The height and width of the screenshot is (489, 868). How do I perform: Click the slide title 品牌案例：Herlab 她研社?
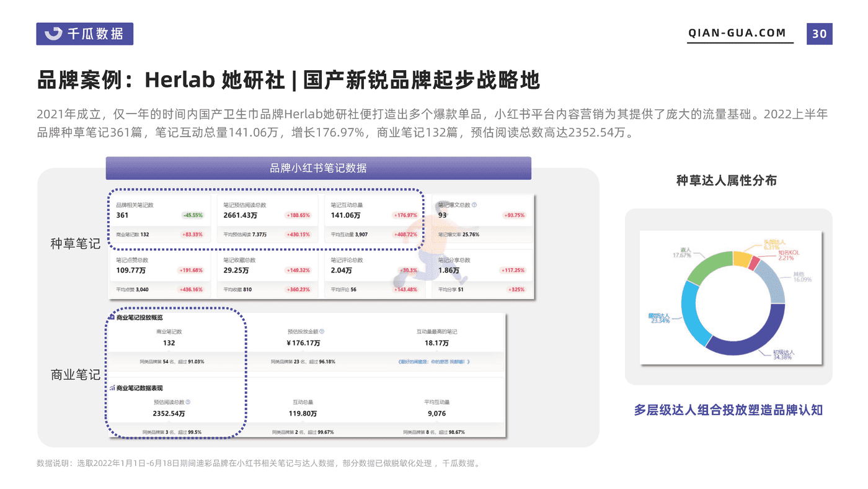tap(161, 81)
